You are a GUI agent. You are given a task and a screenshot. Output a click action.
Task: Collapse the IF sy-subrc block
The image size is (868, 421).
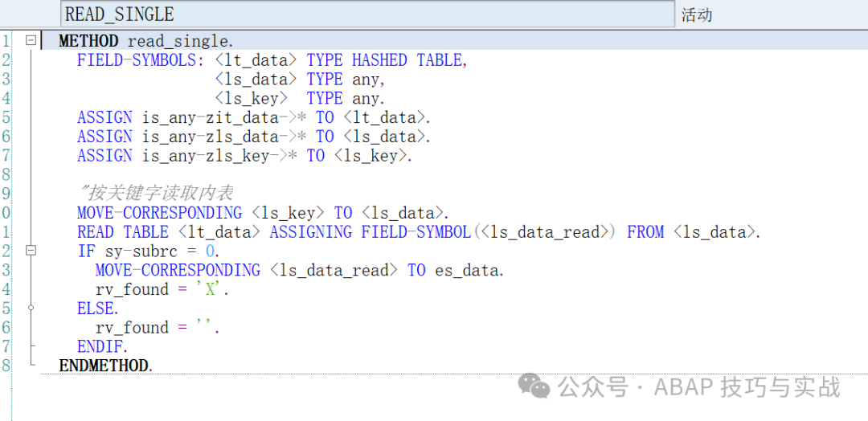(31, 251)
